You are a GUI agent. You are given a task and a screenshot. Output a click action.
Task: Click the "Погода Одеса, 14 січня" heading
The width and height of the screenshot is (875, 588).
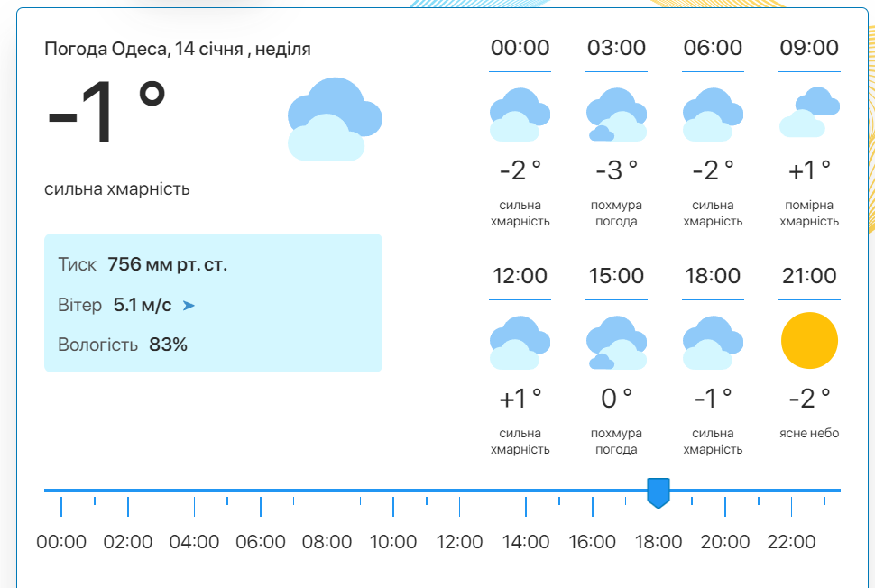(178, 49)
